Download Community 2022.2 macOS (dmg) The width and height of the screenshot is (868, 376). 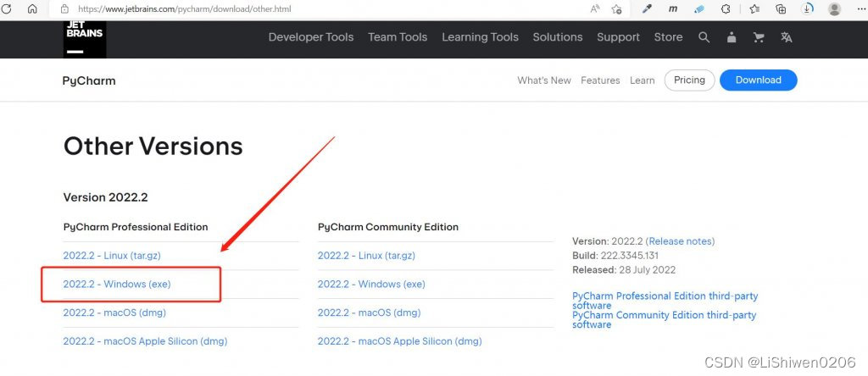point(370,312)
